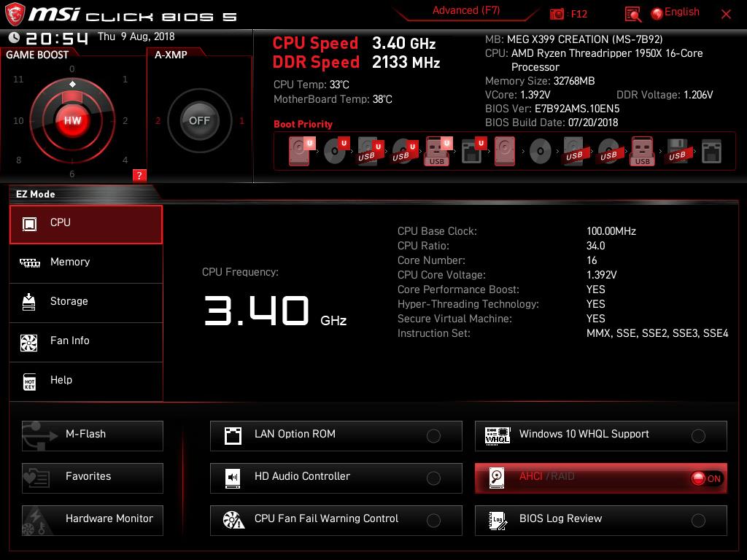Pick the UEFI network boot icon
The height and width of the screenshot is (560, 747).
pyautogui.click(x=473, y=151)
